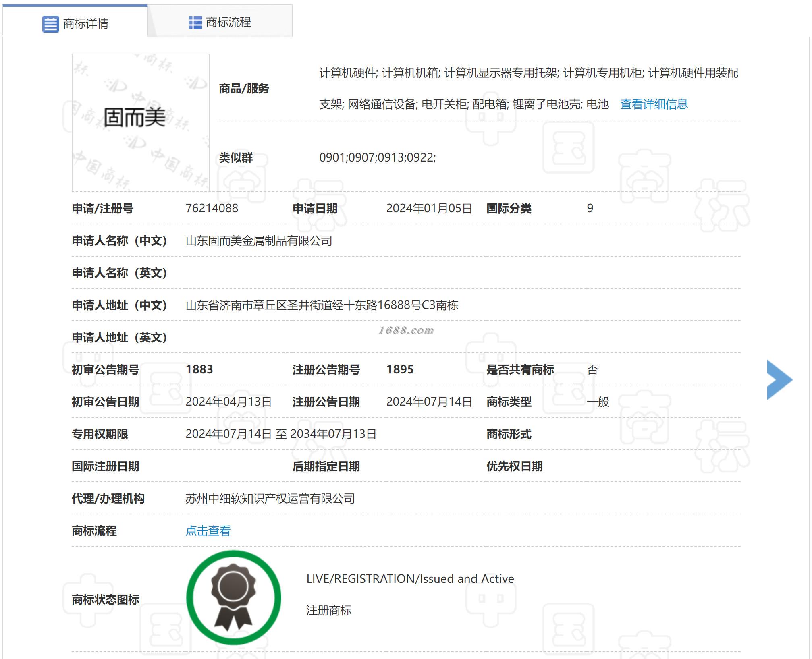812x659 pixels.
Task: Click the 商标详情 list icon
Action: coord(50,24)
